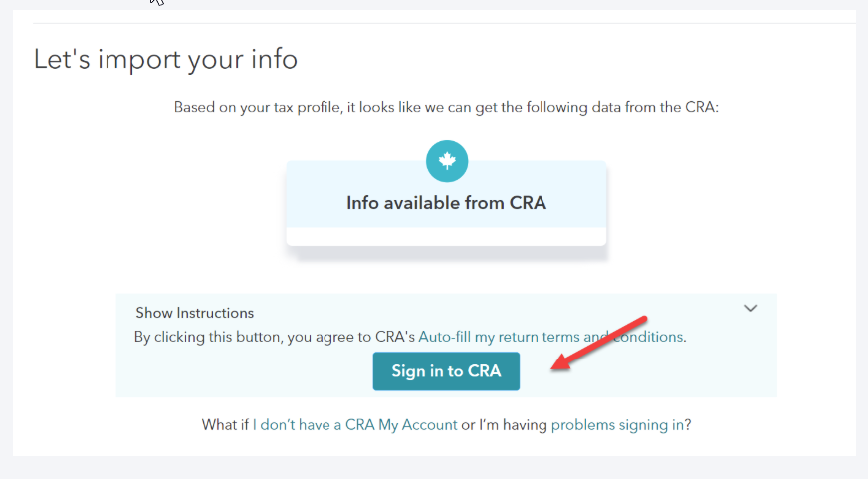Click the maple leaf icon
The height and width of the screenshot is (479, 868).
point(447,161)
